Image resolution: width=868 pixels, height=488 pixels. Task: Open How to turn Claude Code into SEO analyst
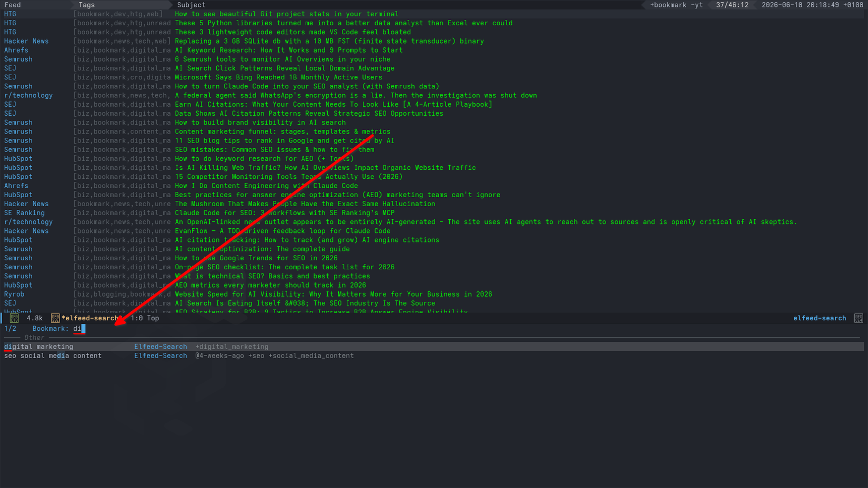307,86
